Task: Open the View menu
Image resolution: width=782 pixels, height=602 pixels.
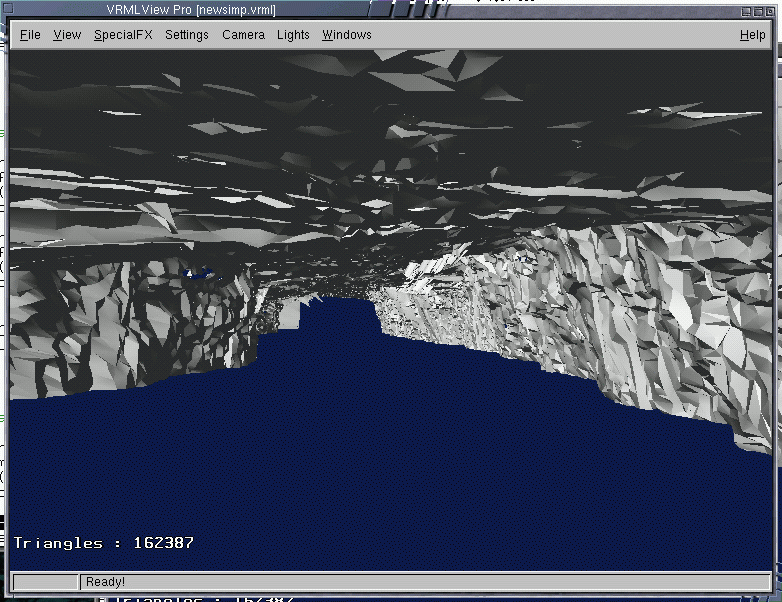Action: [67, 35]
